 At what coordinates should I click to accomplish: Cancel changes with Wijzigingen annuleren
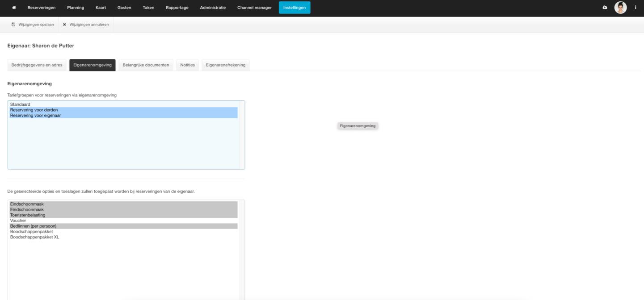[x=86, y=25]
